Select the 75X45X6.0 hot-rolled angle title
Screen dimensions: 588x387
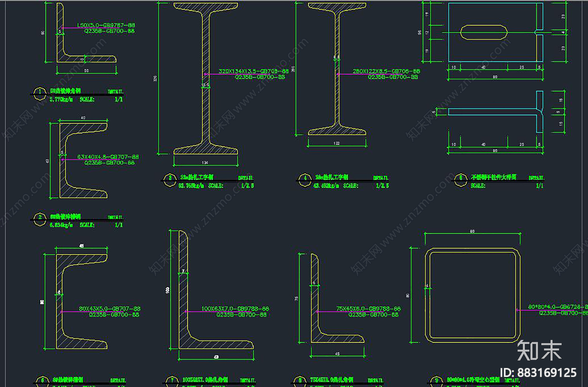tap(332, 380)
